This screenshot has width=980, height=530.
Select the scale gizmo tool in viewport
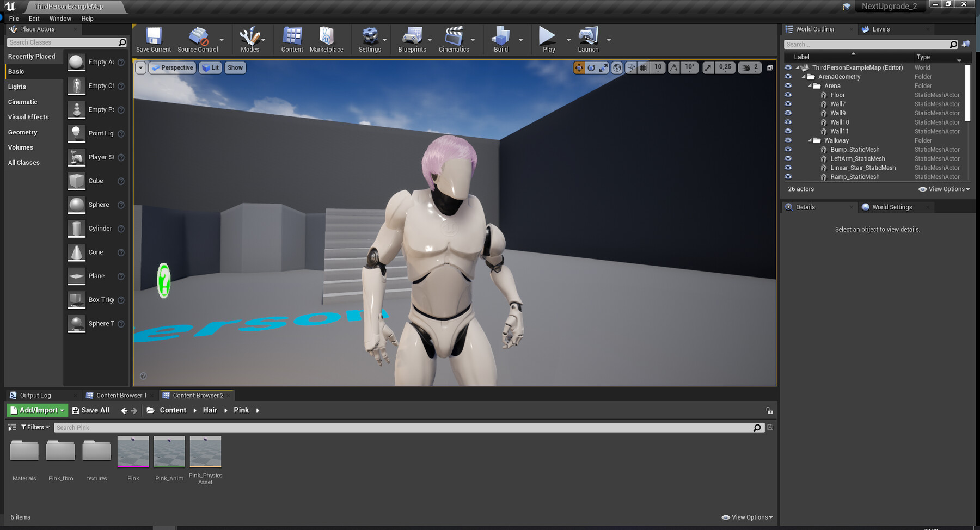(x=604, y=67)
